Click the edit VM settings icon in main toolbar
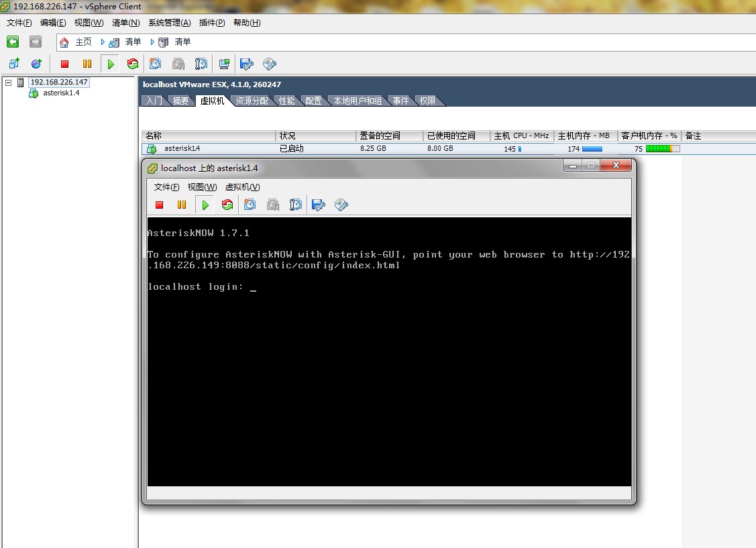The width and height of the screenshot is (756, 548). click(x=246, y=64)
